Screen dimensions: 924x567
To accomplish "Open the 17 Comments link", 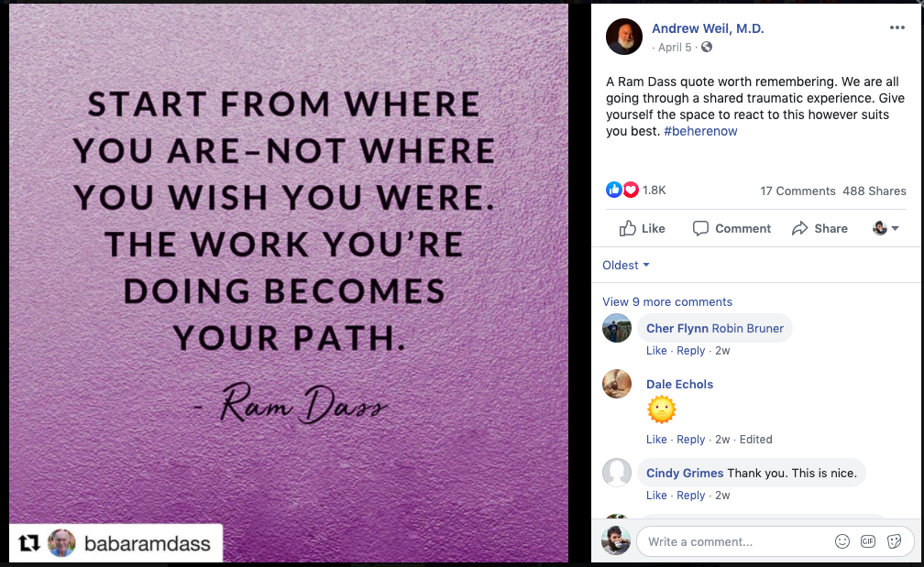I will (797, 191).
